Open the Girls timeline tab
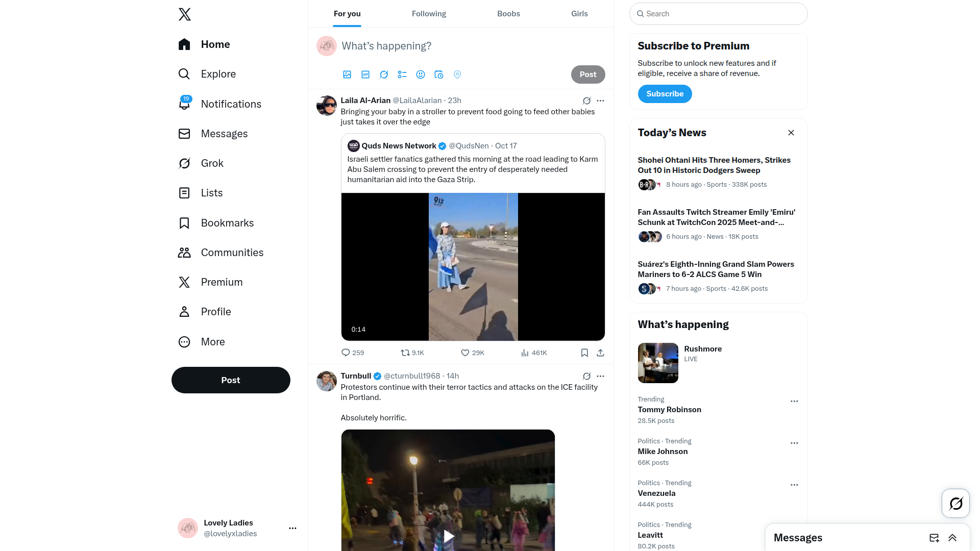 [579, 14]
